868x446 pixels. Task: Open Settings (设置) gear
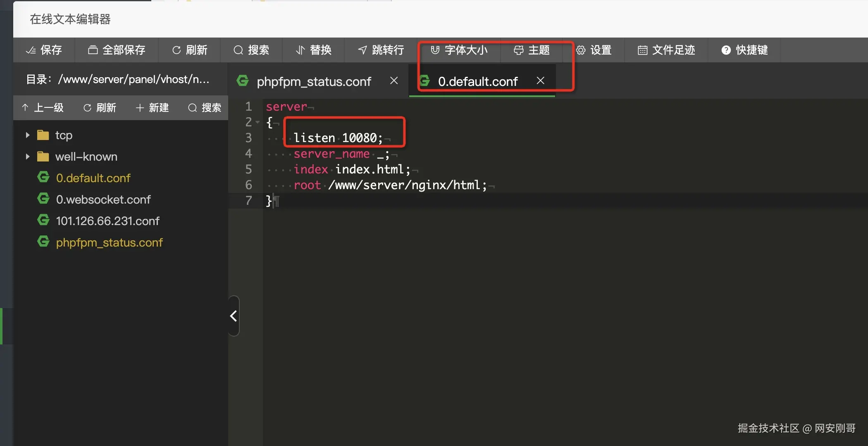click(594, 50)
